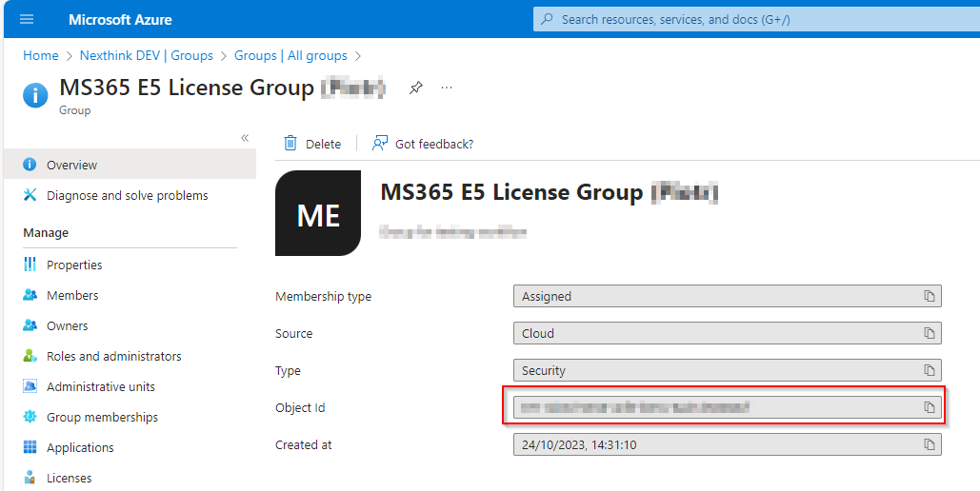Open Properties page
This screenshot has height=491, width=980.
click(74, 265)
